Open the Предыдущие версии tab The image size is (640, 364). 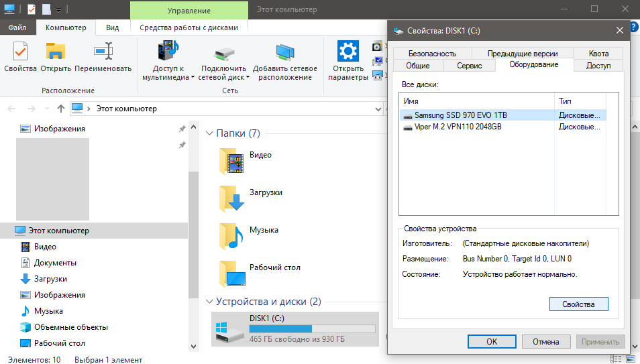click(x=523, y=54)
